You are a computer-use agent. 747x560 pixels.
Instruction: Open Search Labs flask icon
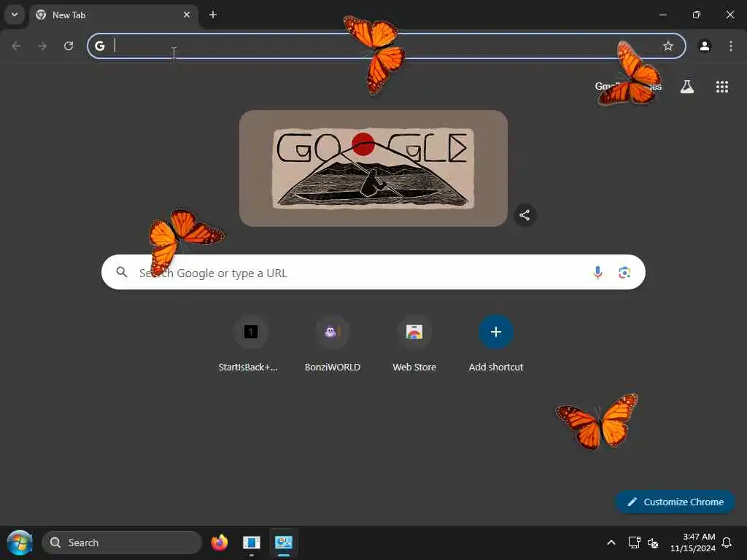pyautogui.click(x=687, y=87)
